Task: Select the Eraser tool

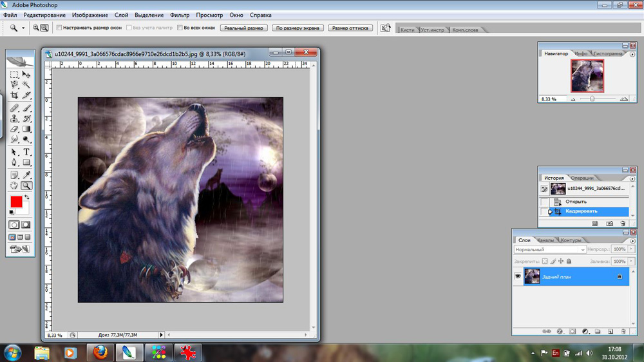Action: click(x=14, y=129)
